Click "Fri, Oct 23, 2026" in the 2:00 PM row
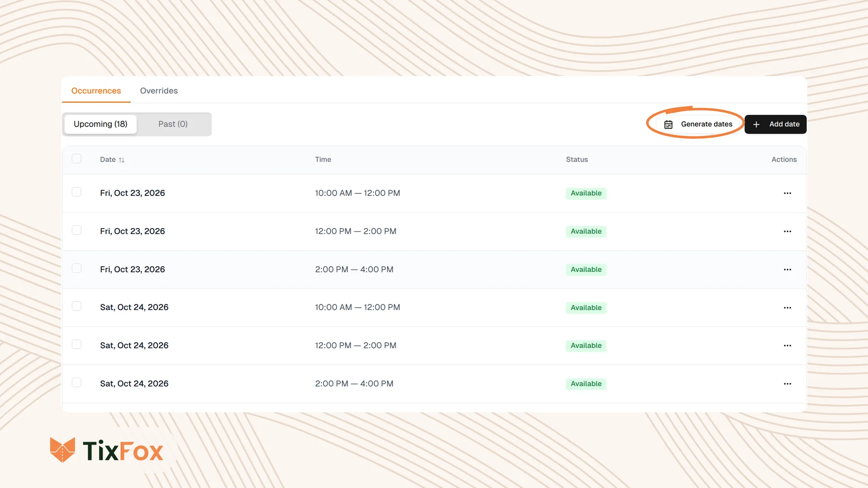The width and height of the screenshot is (868, 488). (x=133, y=269)
